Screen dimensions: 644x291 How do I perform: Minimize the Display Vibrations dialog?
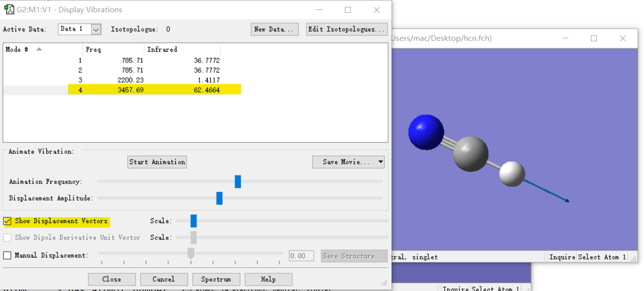pyautogui.click(x=319, y=10)
